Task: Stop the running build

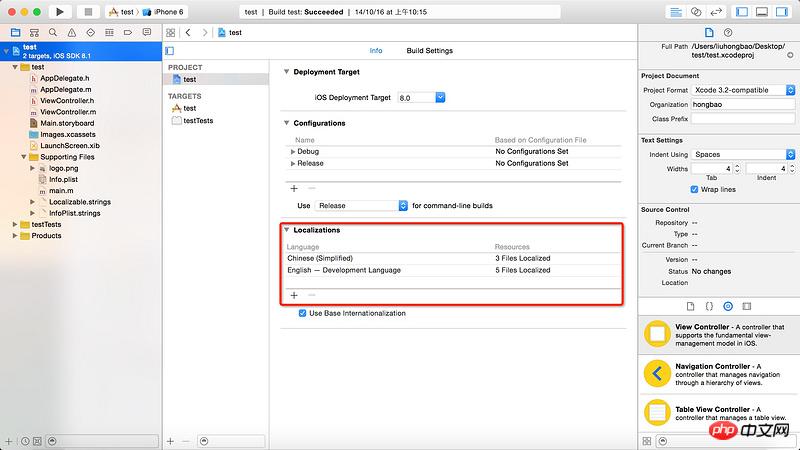Action: 88,12
